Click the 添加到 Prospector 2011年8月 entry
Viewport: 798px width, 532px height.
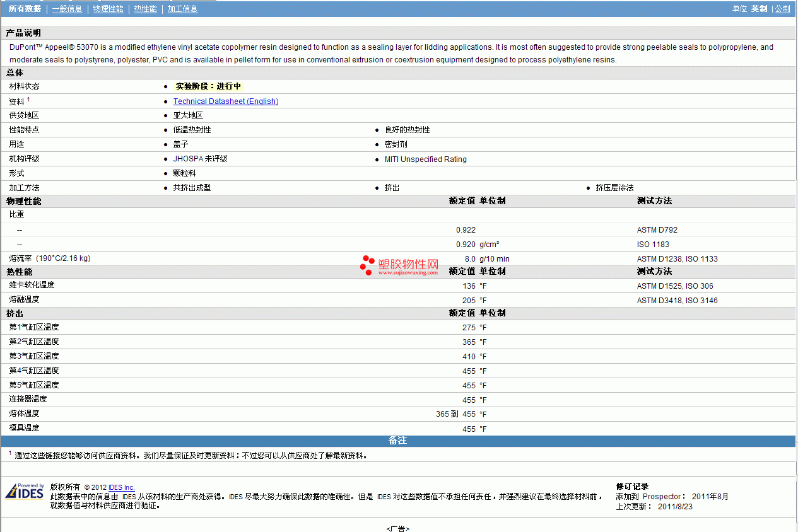[672, 497]
